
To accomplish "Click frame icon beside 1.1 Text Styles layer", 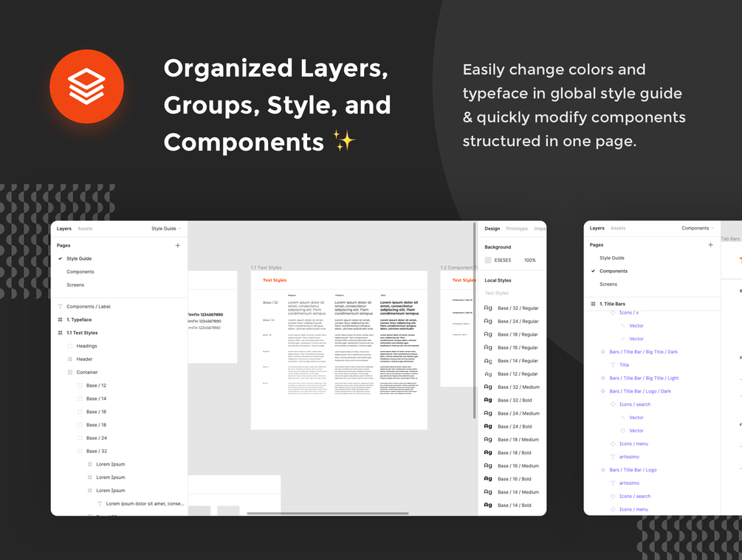I will coord(60,333).
